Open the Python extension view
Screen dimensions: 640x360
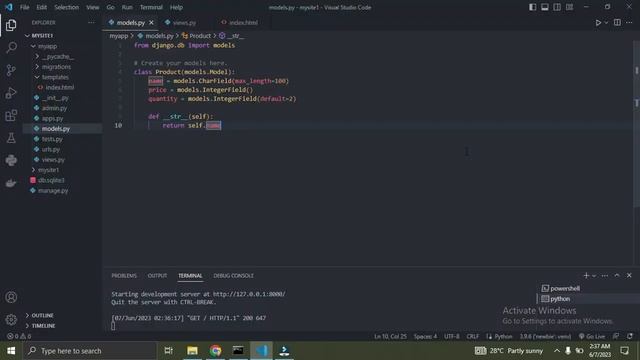coord(11,160)
